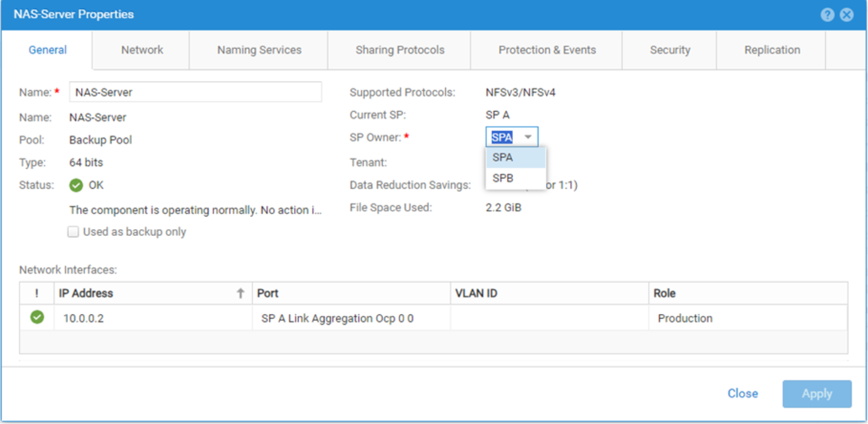The image size is (868, 424).
Task: Click the IP Address column header label
Action: (86, 293)
